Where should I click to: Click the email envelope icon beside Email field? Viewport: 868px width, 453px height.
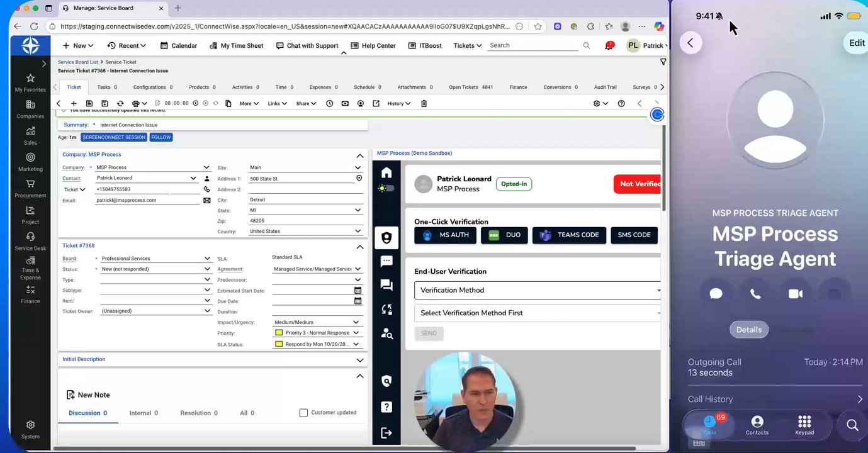[x=206, y=201]
